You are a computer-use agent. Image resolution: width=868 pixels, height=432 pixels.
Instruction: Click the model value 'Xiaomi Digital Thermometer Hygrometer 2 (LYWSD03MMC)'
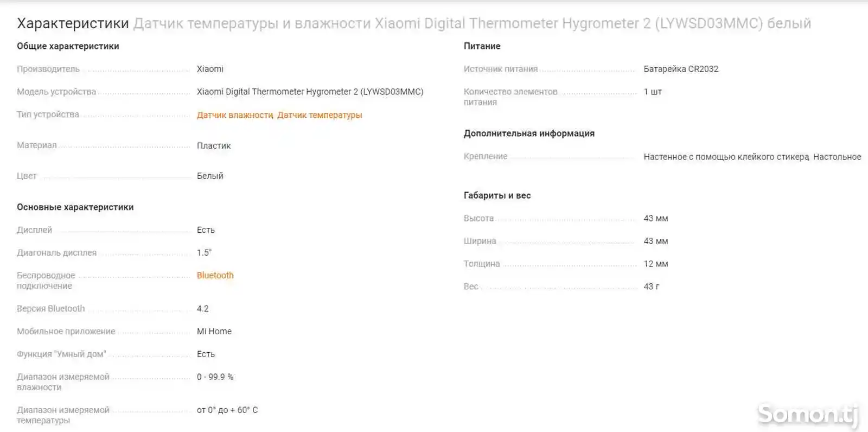point(310,92)
